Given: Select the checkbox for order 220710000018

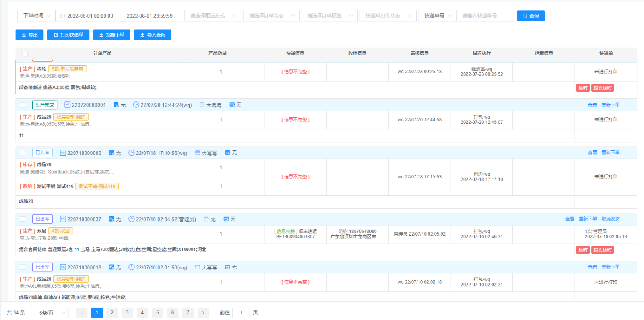Looking at the screenshot, I should click(x=23, y=267).
